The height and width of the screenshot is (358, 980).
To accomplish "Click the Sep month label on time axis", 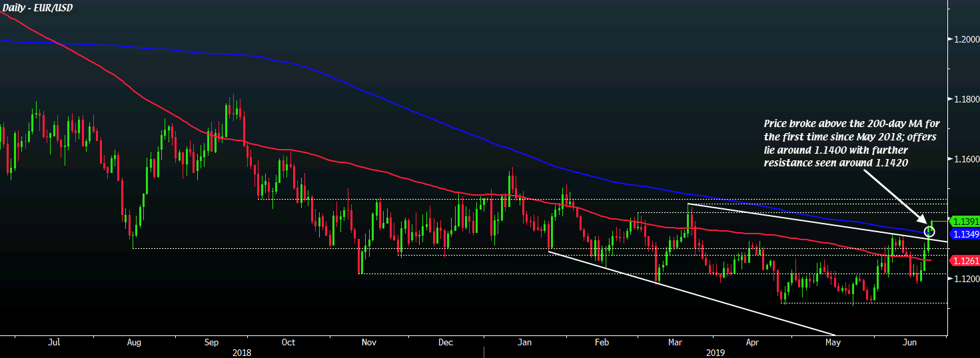I will (x=212, y=343).
